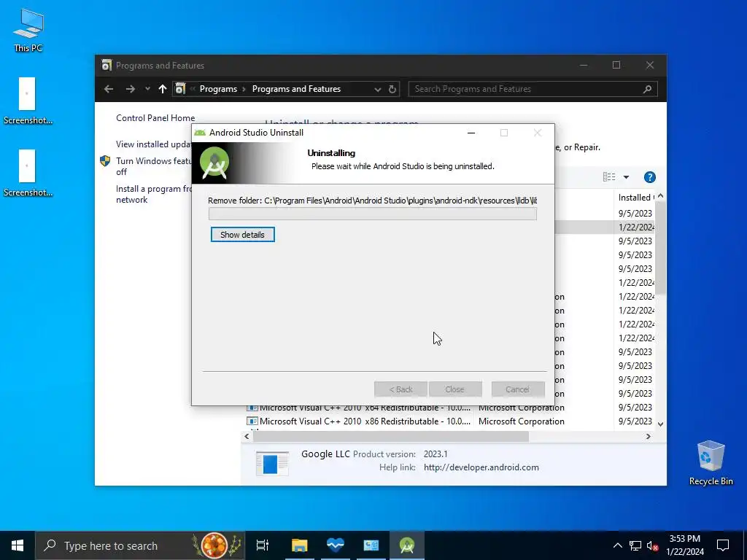This screenshot has width=747, height=560.
Task: Minimize the Android Studio Uninstall window
Action: (x=471, y=133)
